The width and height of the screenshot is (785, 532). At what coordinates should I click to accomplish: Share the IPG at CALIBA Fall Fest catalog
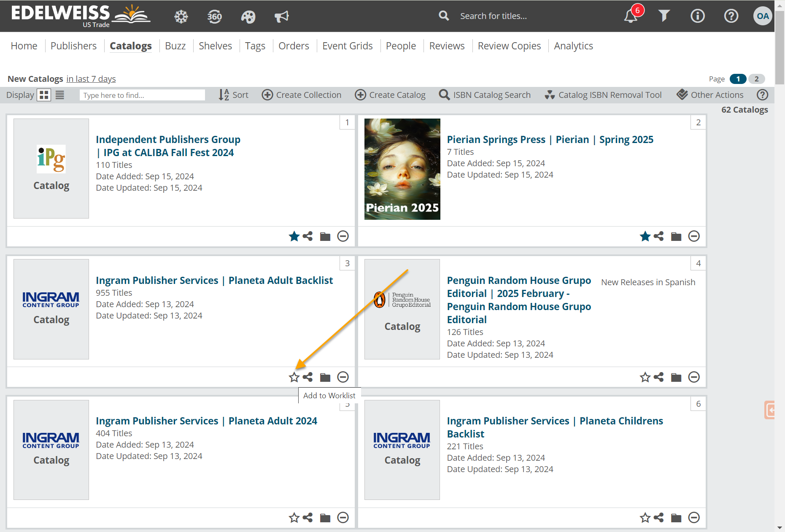pos(308,236)
